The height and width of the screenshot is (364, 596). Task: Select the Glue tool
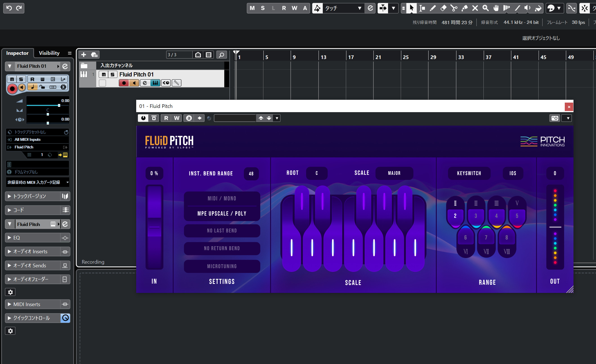464,8
